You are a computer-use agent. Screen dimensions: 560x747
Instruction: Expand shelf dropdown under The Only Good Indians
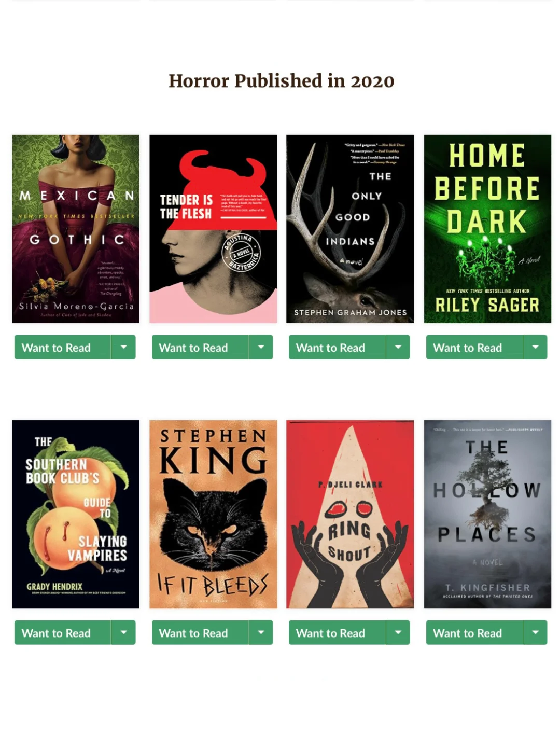(x=398, y=347)
